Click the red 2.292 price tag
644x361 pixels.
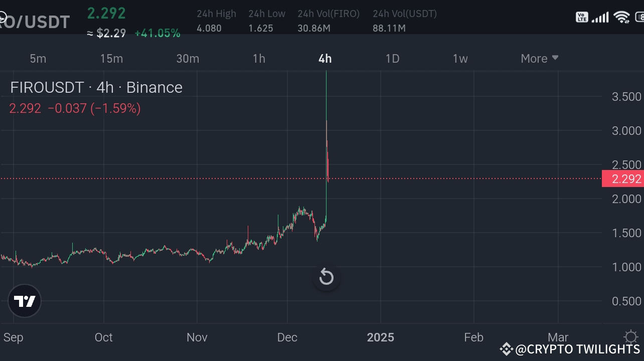[x=623, y=178]
